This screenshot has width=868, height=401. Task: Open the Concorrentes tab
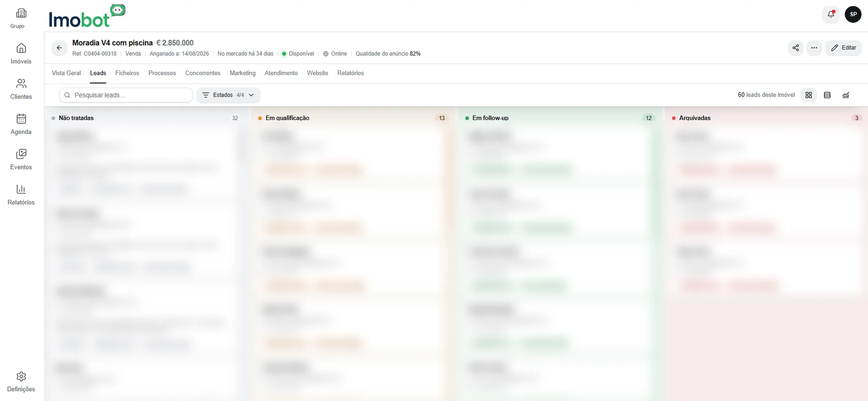coord(203,73)
